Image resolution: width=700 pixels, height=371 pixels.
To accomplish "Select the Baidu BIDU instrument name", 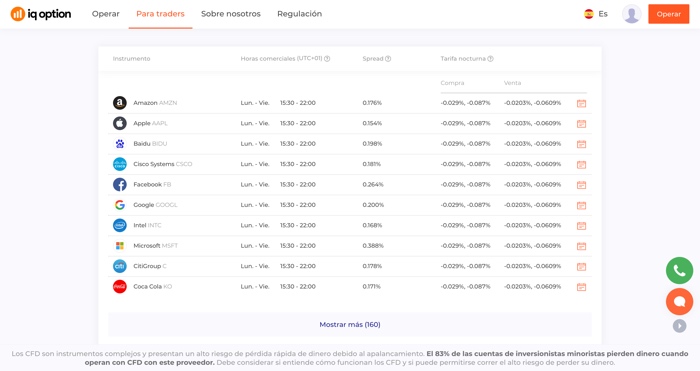I will point(150,144).
